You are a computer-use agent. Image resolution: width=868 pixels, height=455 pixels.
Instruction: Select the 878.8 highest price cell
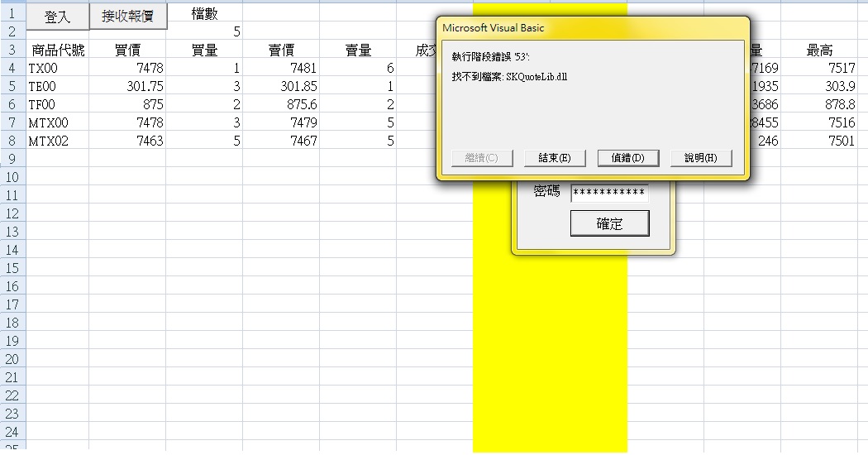coord(819,105)
